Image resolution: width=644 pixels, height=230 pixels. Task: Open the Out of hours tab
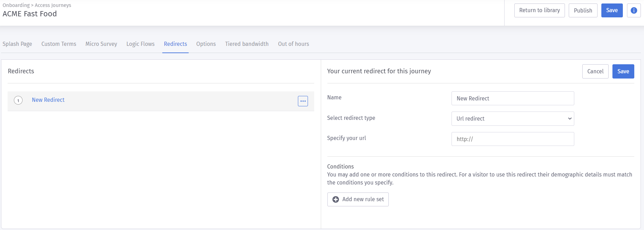tap(293, 44)
